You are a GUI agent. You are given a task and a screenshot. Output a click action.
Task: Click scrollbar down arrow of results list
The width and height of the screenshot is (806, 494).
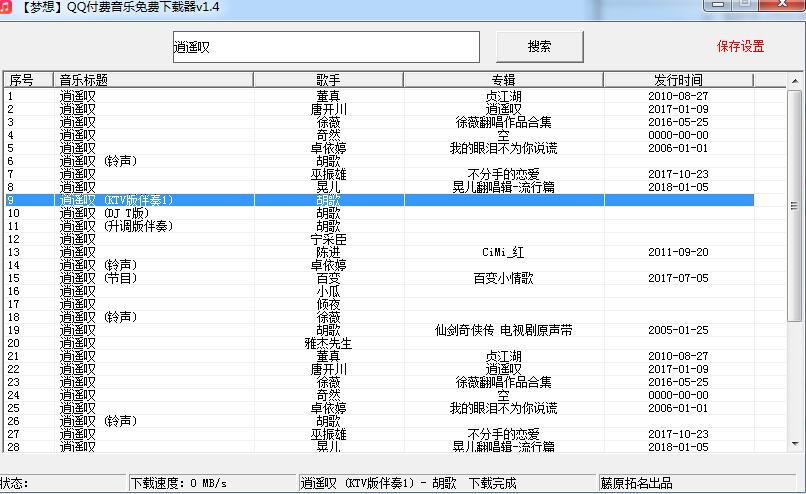click(x=795, y=444)
